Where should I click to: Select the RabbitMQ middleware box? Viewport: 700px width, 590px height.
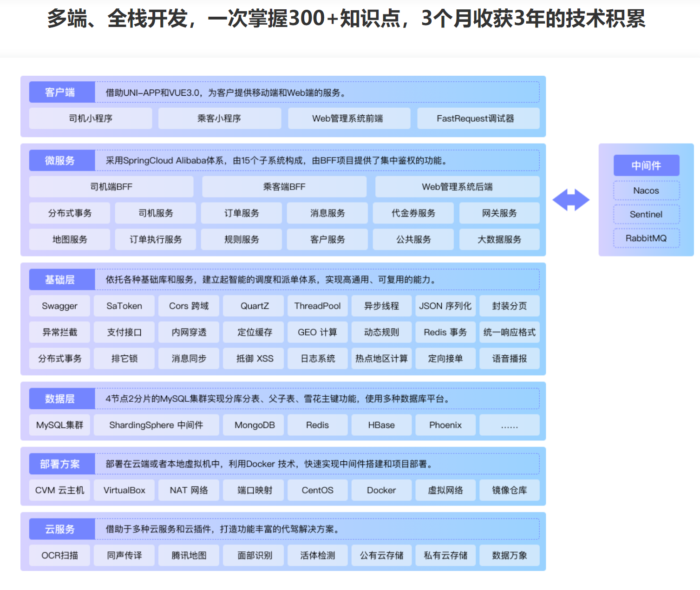646,238
